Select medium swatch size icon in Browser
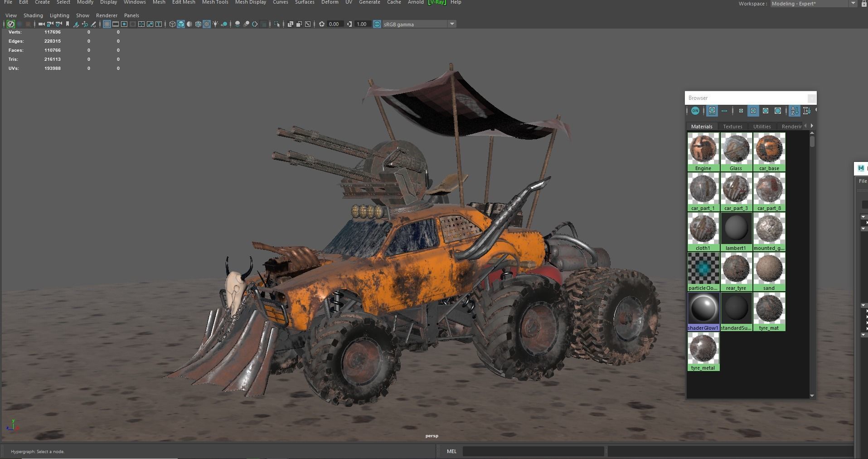 (x=753, y=111)
